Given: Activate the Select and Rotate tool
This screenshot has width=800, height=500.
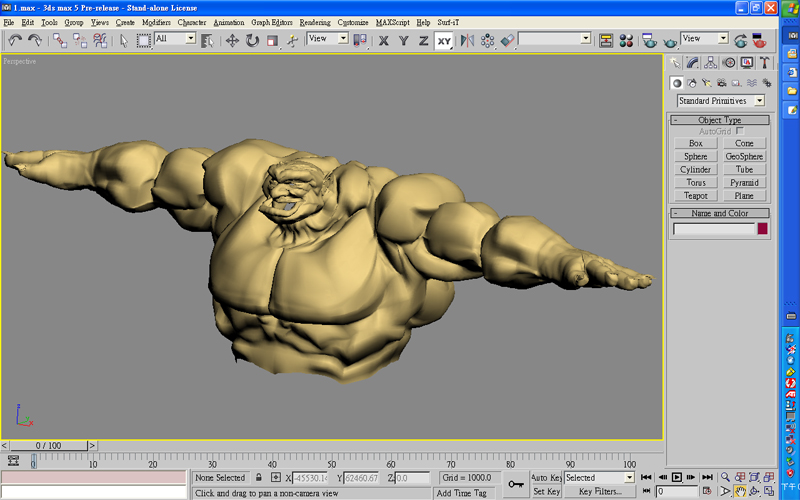Looking at the screenshot, I should point(252,40).
